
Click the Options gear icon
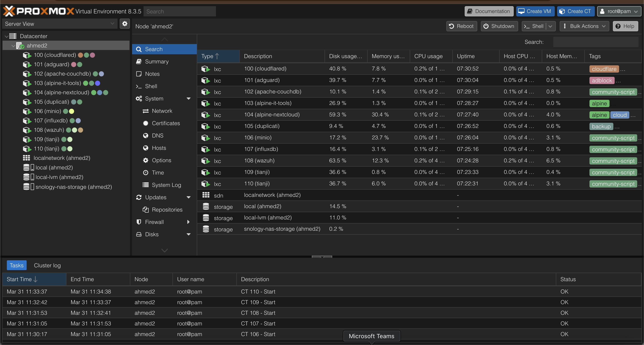click(145, 160)
